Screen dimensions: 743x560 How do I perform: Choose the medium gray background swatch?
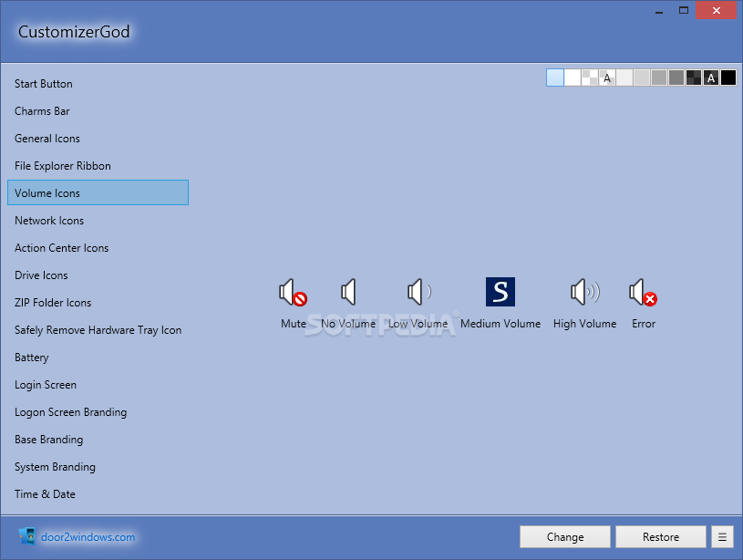(x=659, y=78)
